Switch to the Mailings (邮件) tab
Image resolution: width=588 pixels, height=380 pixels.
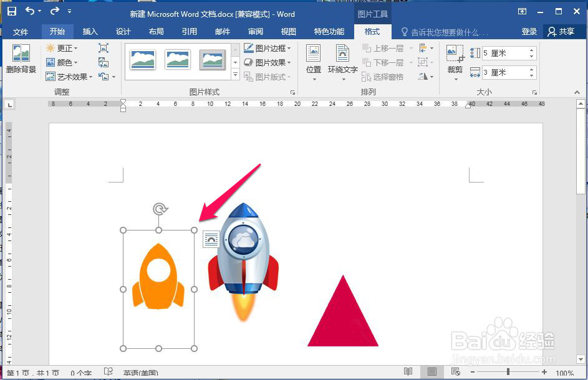tap(223, 32)
